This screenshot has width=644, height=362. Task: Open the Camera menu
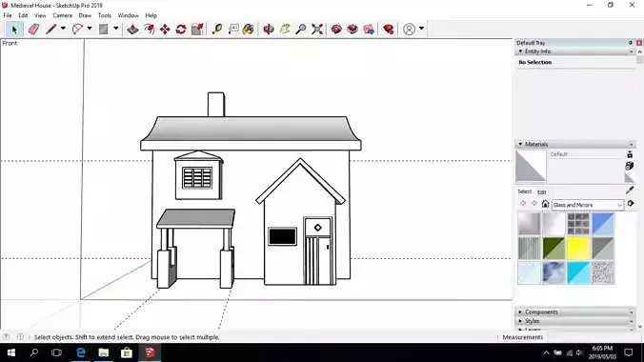[63, 15]
